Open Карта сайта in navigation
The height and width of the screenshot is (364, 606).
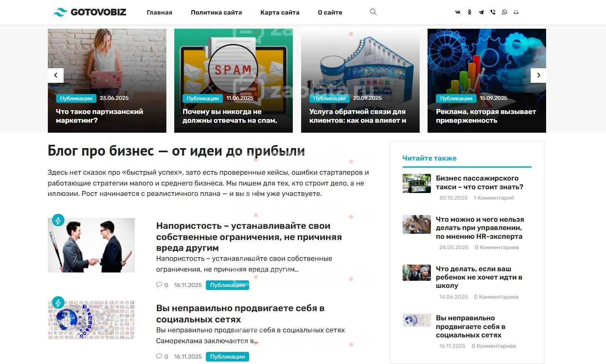click(280, 12)
